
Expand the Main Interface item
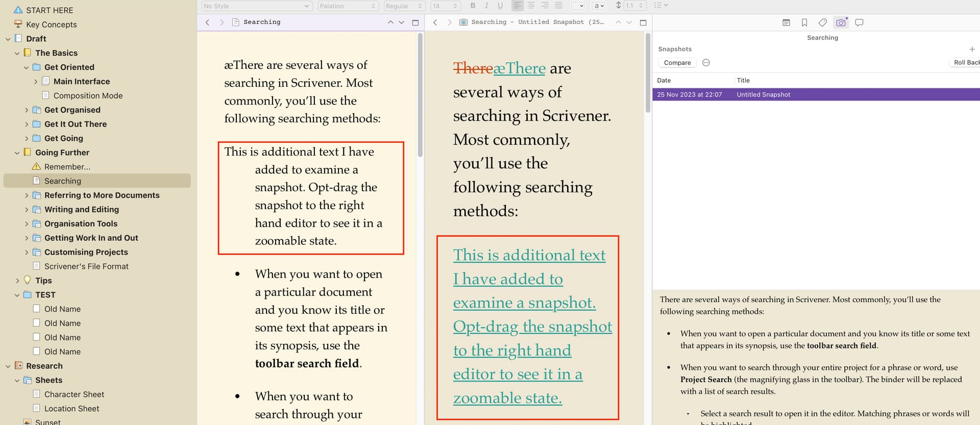[35, 82]
